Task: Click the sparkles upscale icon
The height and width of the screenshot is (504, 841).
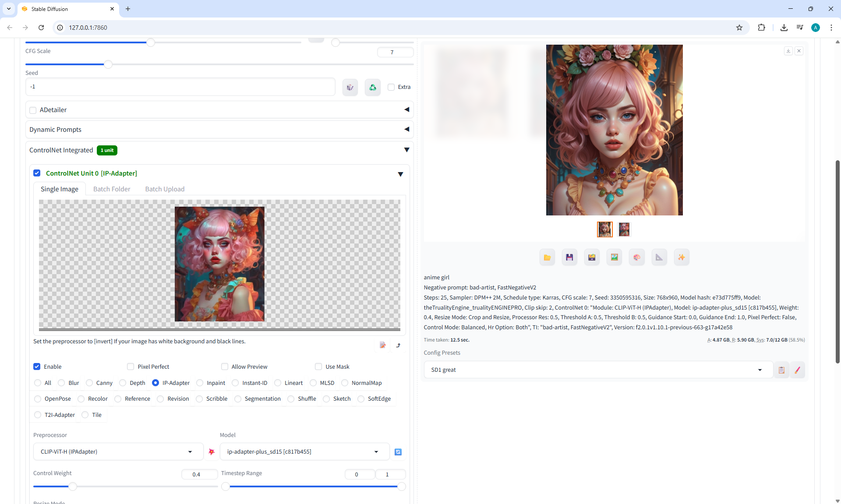Action: 682,257
